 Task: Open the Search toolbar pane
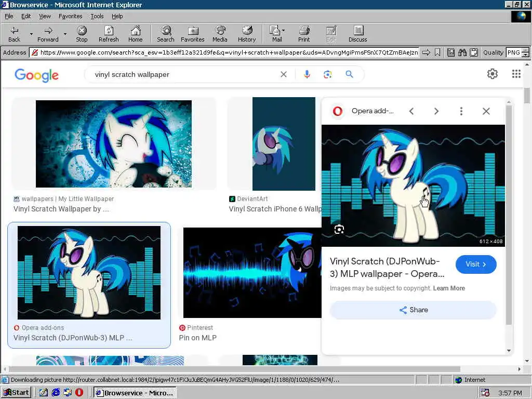click(166, 34)
